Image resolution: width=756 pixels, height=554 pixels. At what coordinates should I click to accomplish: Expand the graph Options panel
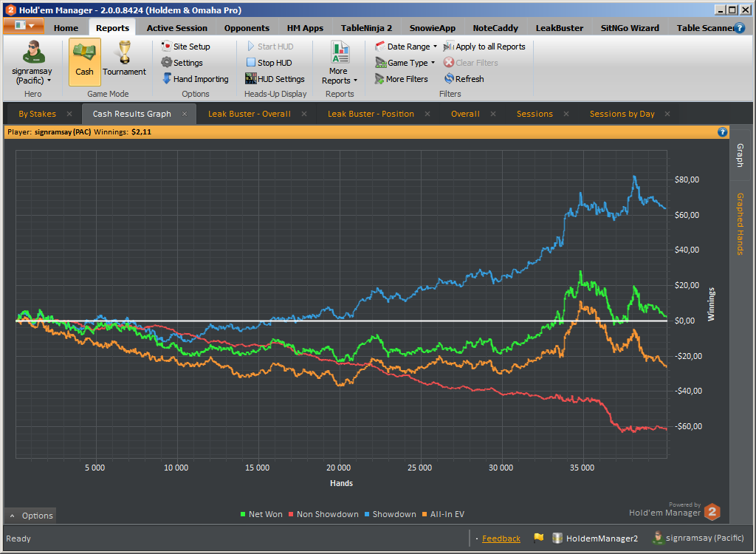31,516
